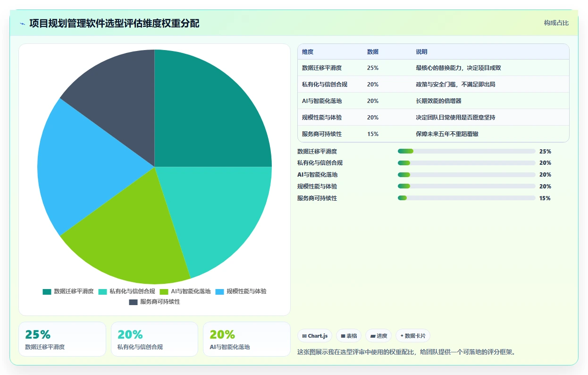Click the 数据卡片 tag
588x375 pixels.
[x=413, y=336]
